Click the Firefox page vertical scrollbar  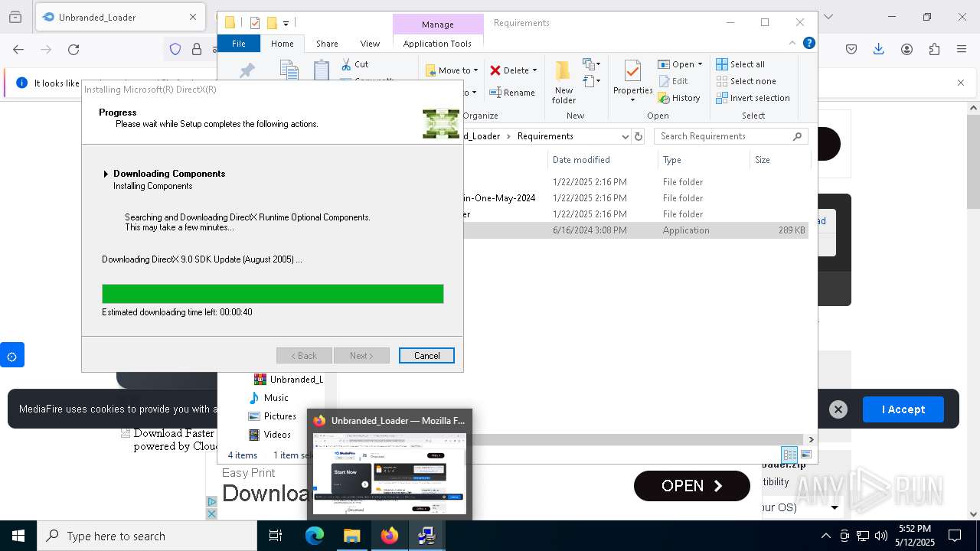pos(973,162)
